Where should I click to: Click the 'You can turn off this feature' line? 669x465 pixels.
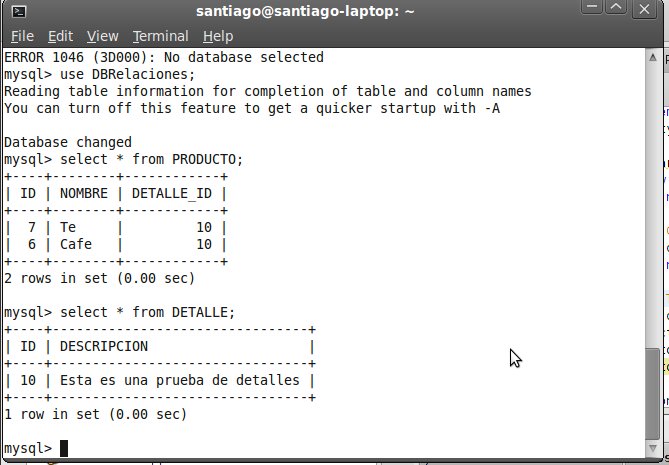[252, 108]
